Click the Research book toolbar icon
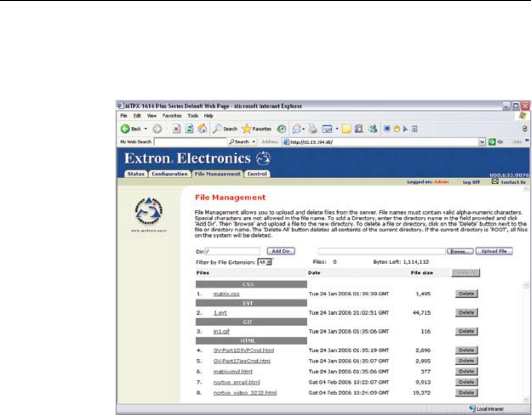The height and width of the screenshot is (415, 532). coord(359,129)
